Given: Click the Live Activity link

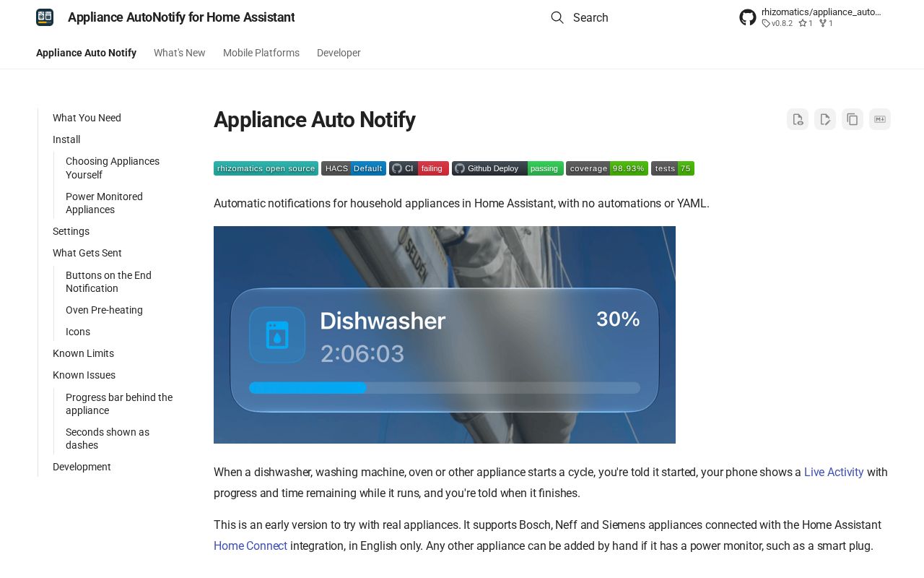Looking at the screenshot, I should (x=834, y=472).
